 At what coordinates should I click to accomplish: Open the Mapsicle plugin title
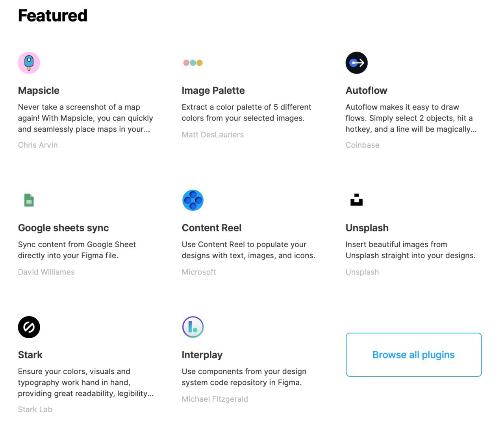(x=39, y=91)
